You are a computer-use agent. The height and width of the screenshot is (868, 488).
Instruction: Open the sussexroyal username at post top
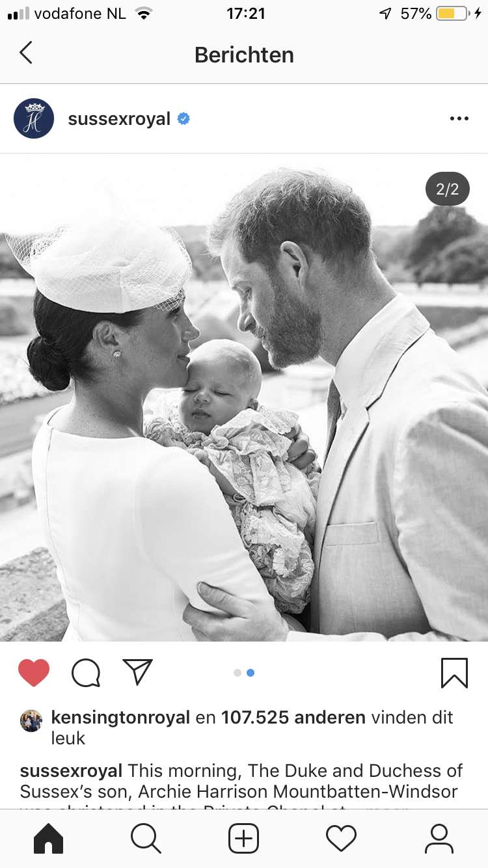119,119
